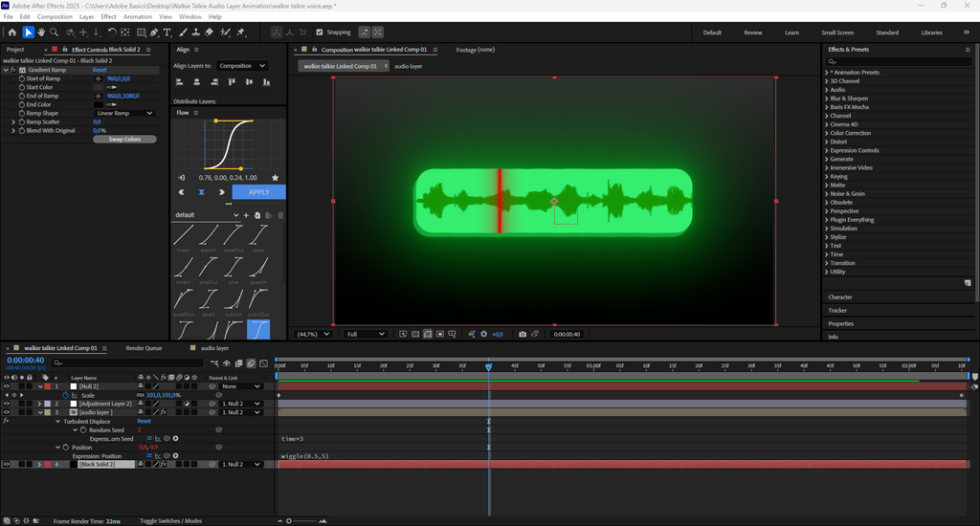This screenshot has width=980, height=526.
Task: Switch to the Render Queue tab
Action: pos(144,348)
